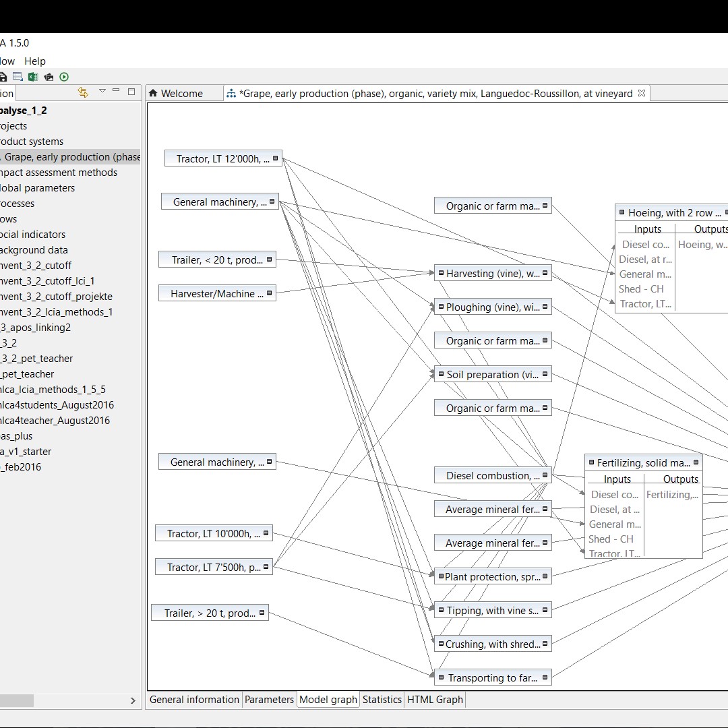Open the Excel export toolbar icon
Viewport: 728px width, 728px height.
(33, 76)
